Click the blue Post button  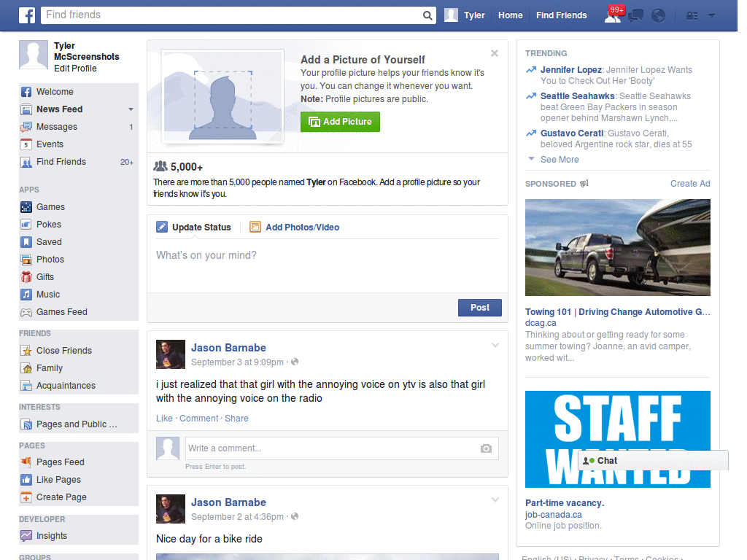pyautogui.click(x=480, y=308)
